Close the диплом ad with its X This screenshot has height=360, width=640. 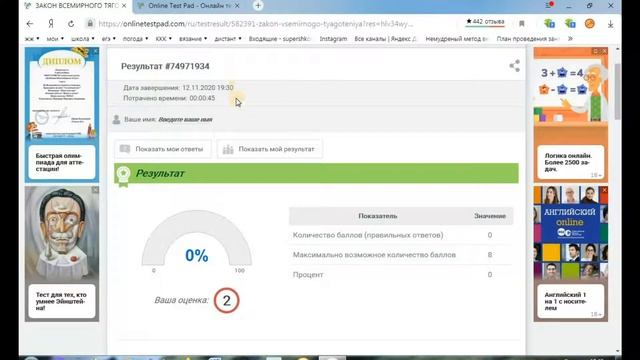(95, 51)
